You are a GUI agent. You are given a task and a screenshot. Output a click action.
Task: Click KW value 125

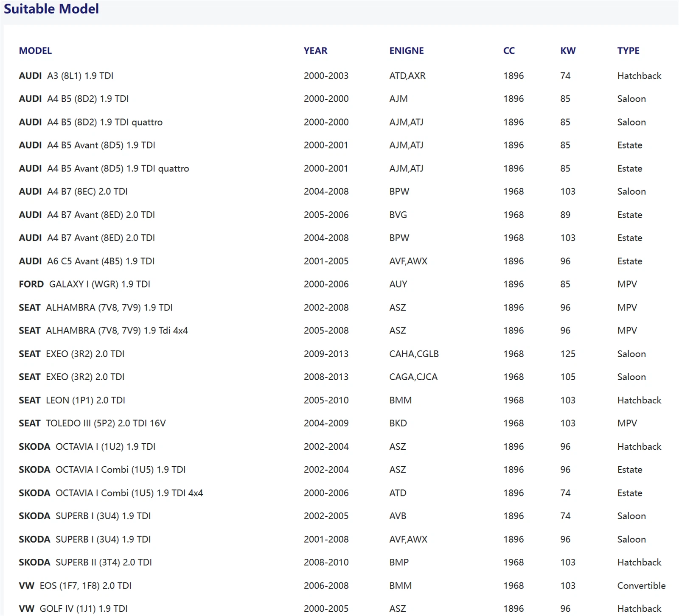point(568,354)
